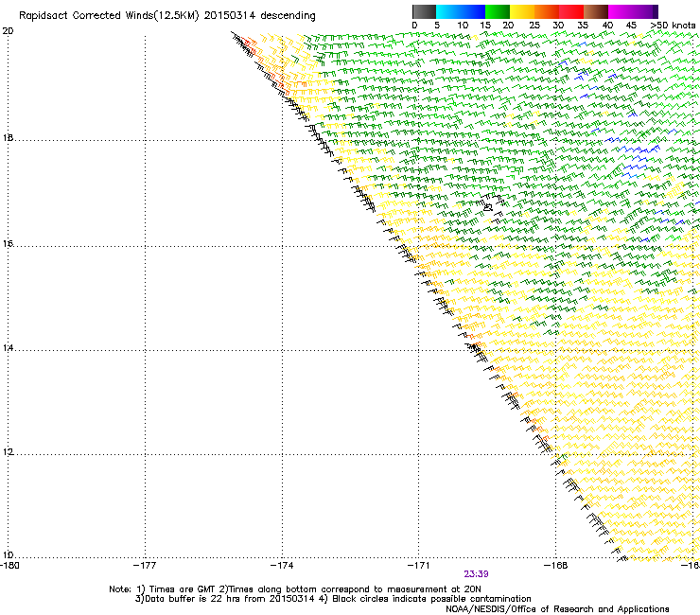Viewport: 700px width, 615px height.
Task: Click the longitude label -171
Action: pyautogui.click(x=418, y=566)
